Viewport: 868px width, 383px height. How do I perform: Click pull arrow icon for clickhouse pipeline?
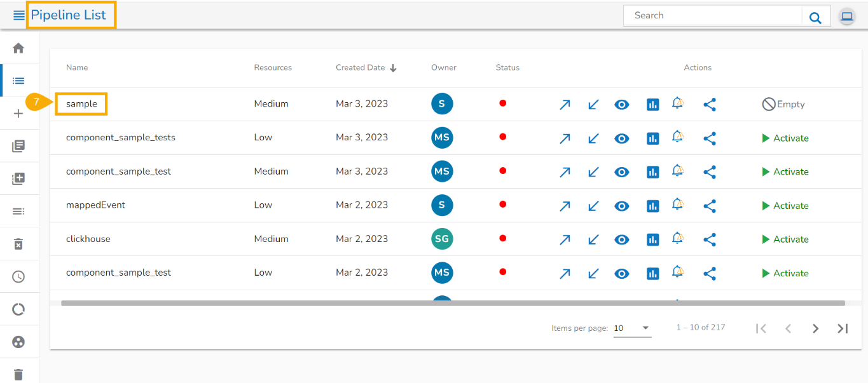(x=593, y=239)
